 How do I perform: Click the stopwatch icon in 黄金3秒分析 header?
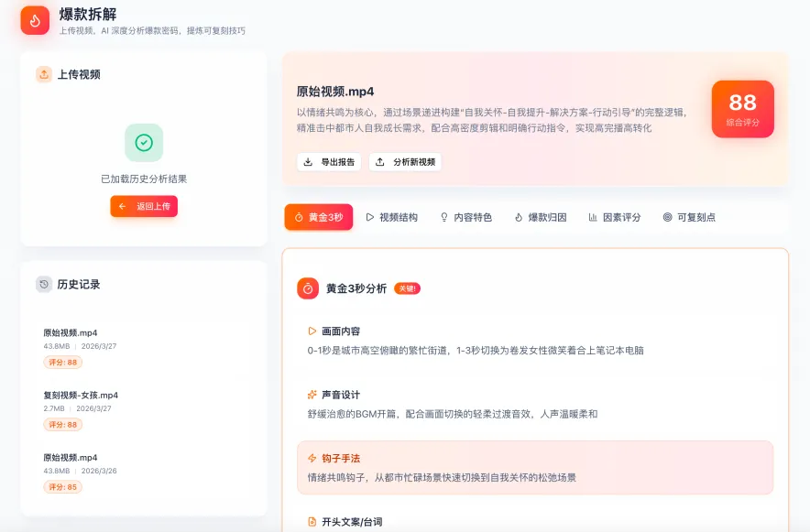pos(306,288)
